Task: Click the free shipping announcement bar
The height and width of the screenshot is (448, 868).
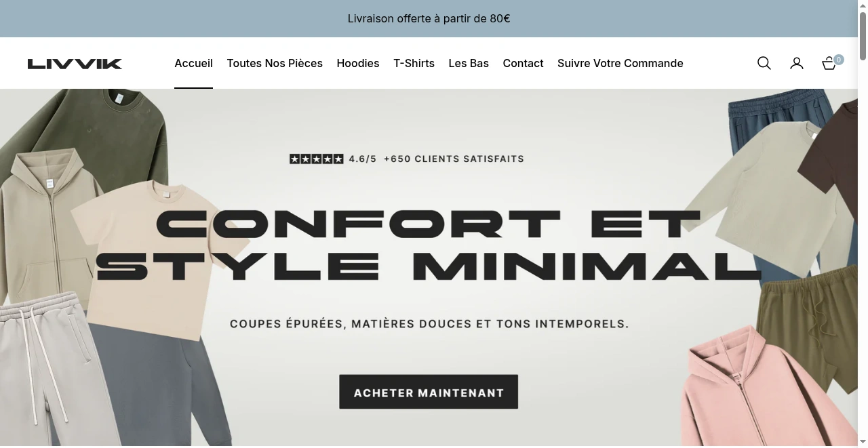Action: point(429,18)
